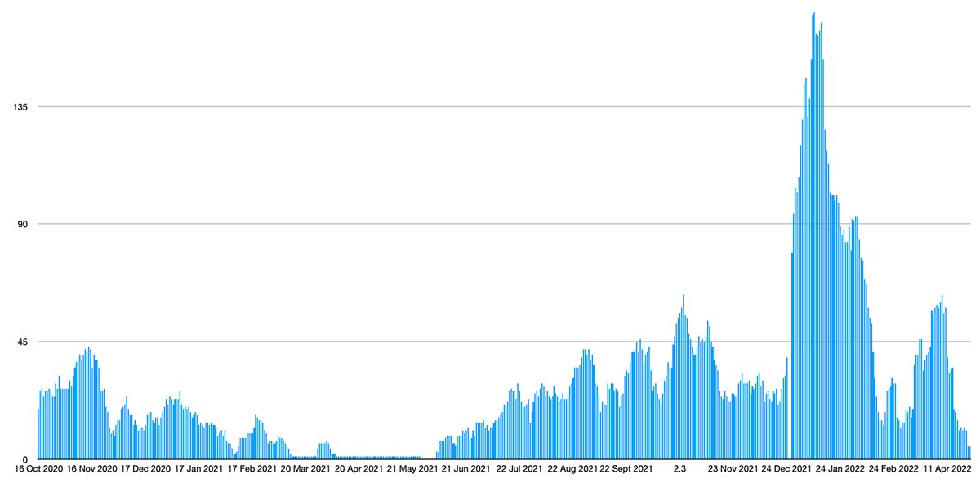Image resolution: width=980 pixels, height=483 pixels.
Task: Select the x-axis date 21 May 2021
Action: tap(412, 469)
